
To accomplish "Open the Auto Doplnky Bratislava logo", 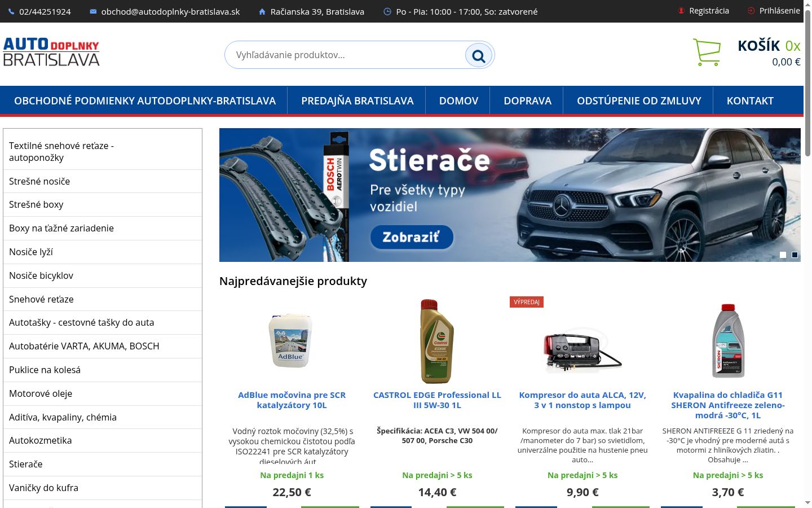I will 51,52.
